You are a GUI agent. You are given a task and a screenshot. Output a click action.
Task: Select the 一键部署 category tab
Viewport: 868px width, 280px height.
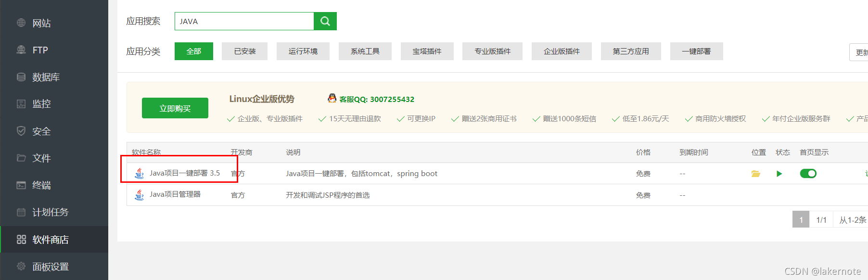pos(697,51)
